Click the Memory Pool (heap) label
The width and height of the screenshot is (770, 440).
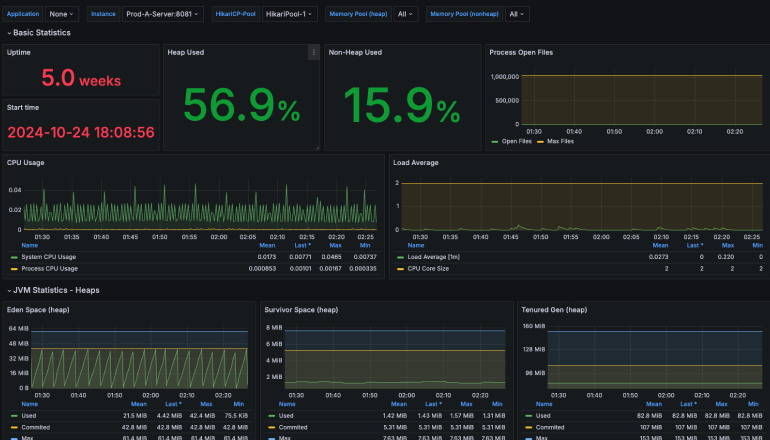click(358, 14)
